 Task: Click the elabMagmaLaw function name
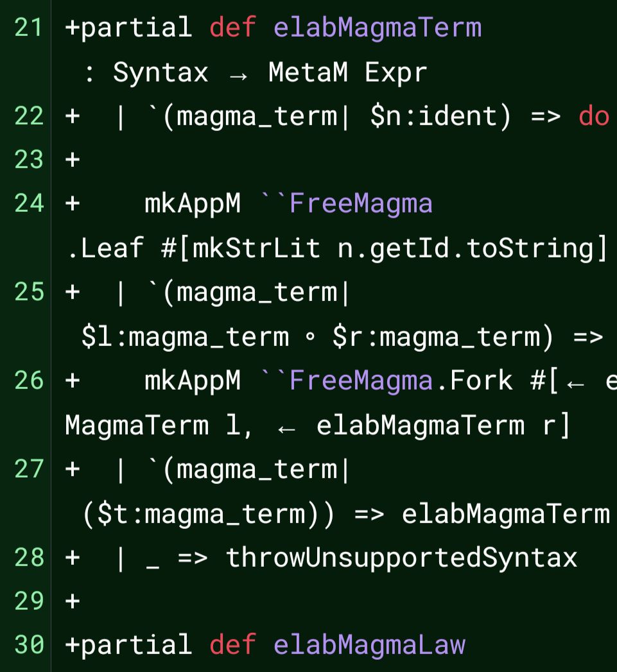tap(369, 645)
